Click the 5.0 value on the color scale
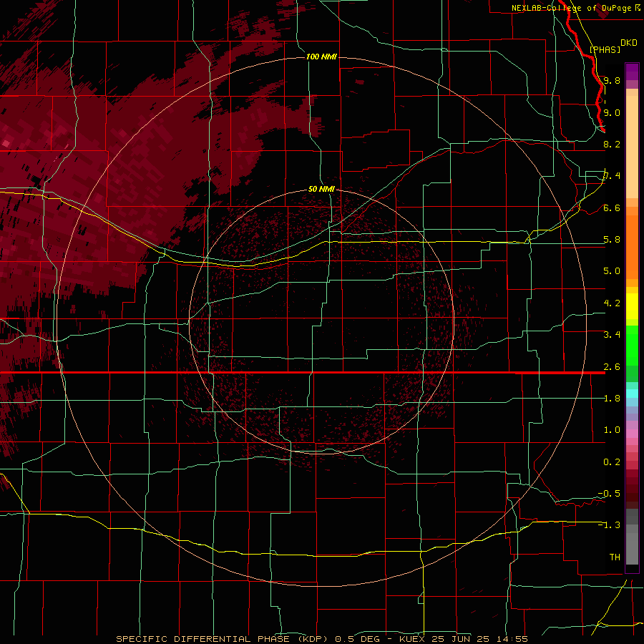This screenshot has height=644, width=644. (x=612, y=271)
